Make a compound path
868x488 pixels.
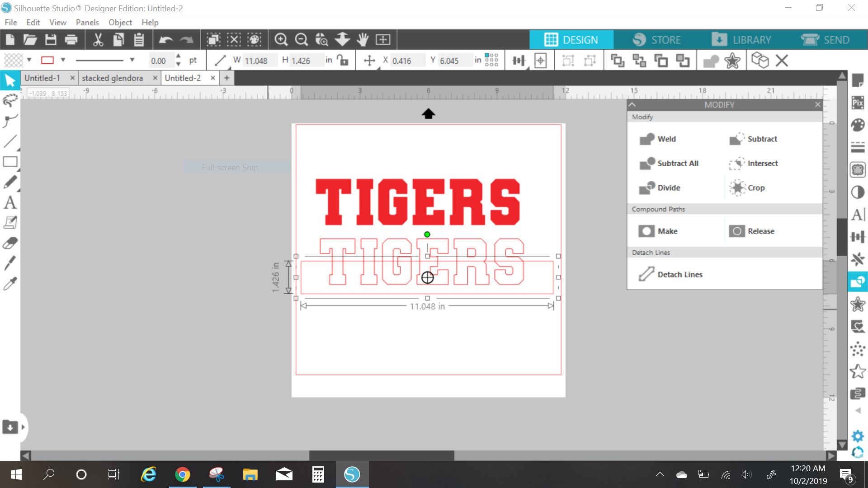(658, 231)
